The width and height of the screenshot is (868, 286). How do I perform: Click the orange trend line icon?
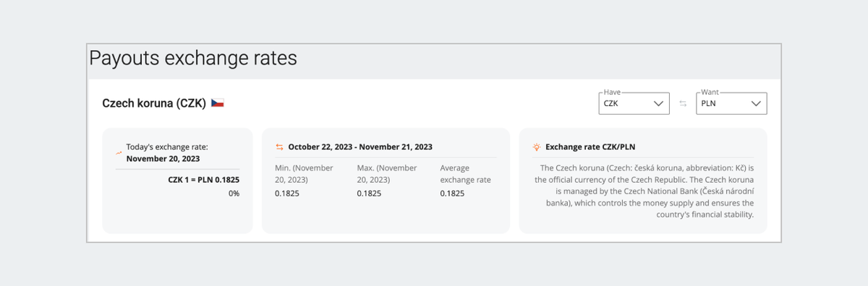pos(119,152)
